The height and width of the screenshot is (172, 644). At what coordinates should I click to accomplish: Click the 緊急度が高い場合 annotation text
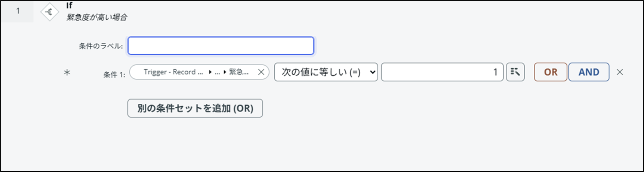pyautogui.click(x=96, y=17)
